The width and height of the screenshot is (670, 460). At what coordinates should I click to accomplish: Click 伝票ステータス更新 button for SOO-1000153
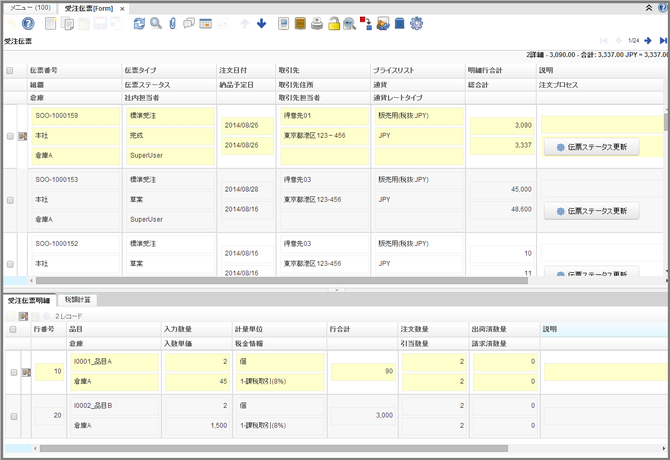pos(591,211)
